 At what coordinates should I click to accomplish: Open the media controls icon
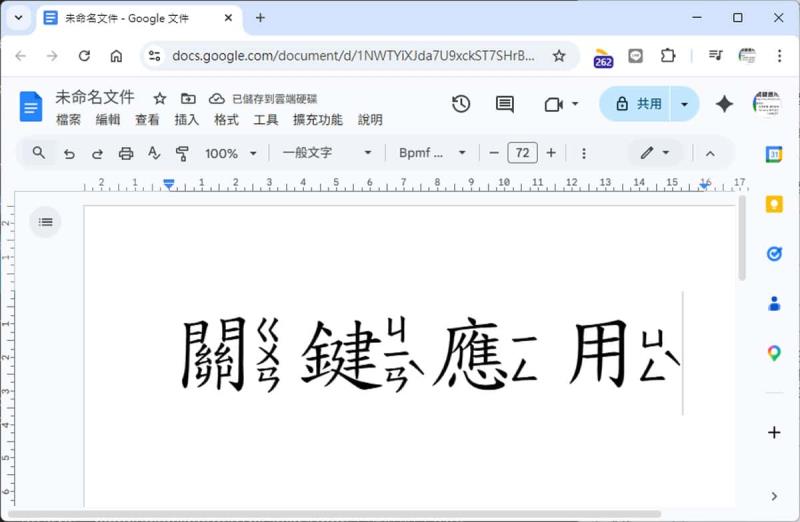coord(715,56)
